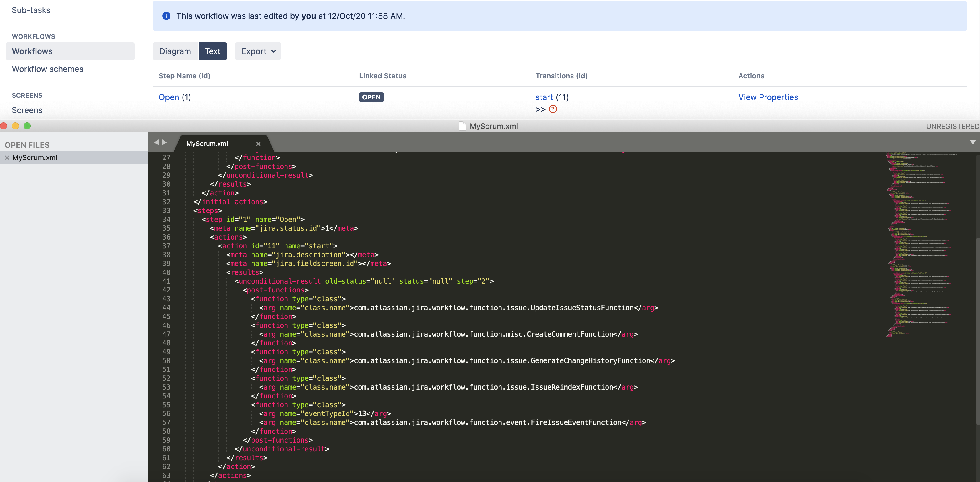The height and width of the screenshot is (482, 980).
Task: Click the back navigation arrow in editor tab bar
Action: tap(156, 142)
